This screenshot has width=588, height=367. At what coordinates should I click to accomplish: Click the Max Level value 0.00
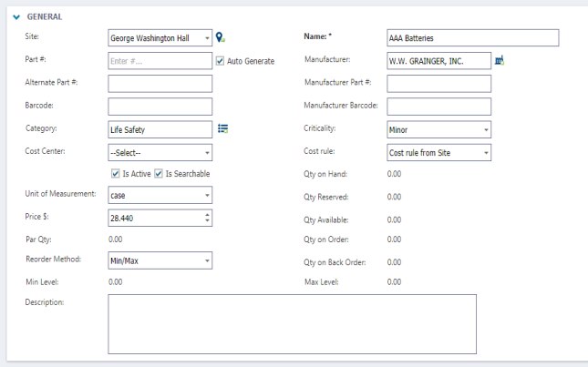[x=394, y=281]
